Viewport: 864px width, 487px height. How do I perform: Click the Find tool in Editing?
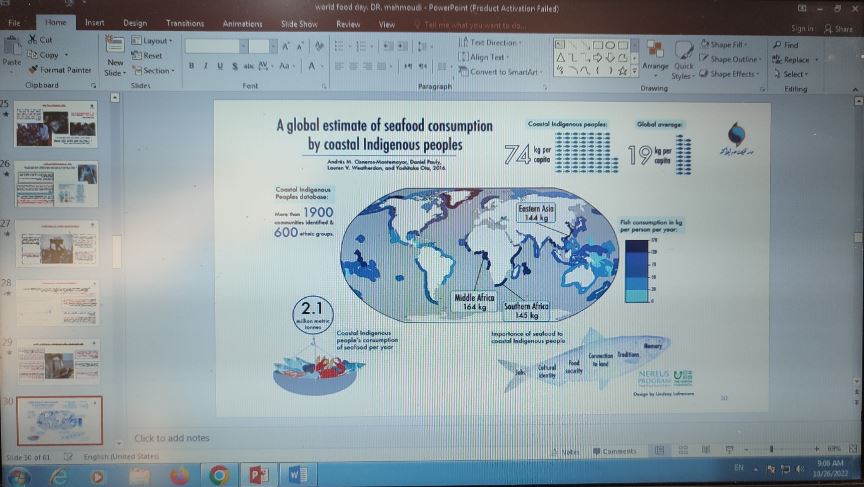(x=786, y=45)
